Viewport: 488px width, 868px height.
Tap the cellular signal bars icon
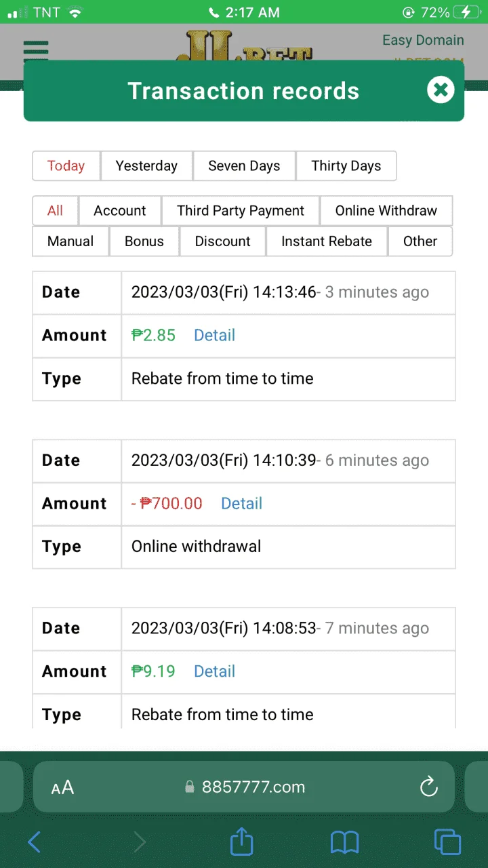point(17,12)
